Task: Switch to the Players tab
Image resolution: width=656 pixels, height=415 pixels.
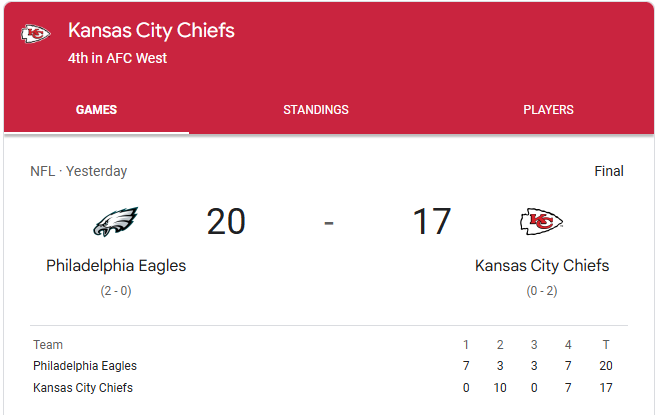Action: [x=548, y=110]
